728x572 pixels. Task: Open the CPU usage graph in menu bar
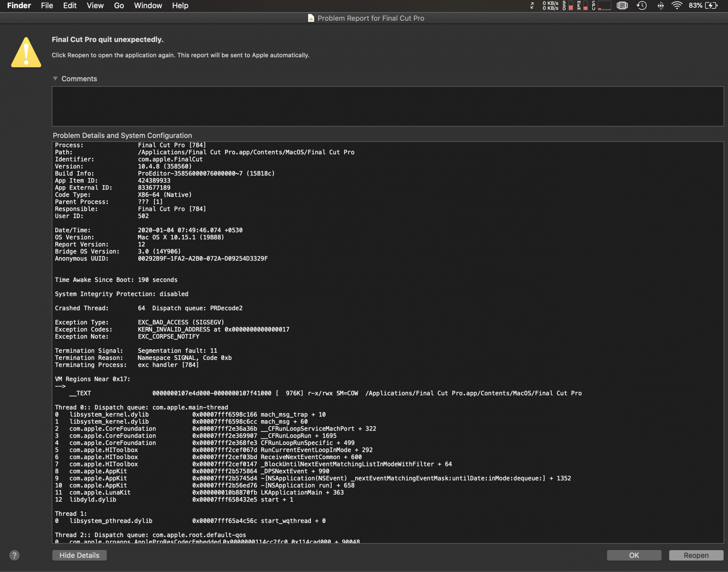[601, 5]
